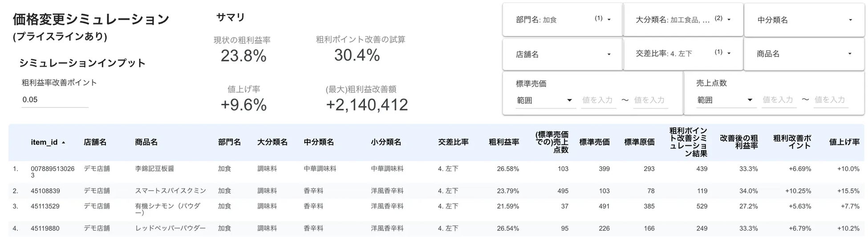This screenshot has width=868, height=237.
Task: Sort table by item_id column header
Action: click(x=45, y=143)
